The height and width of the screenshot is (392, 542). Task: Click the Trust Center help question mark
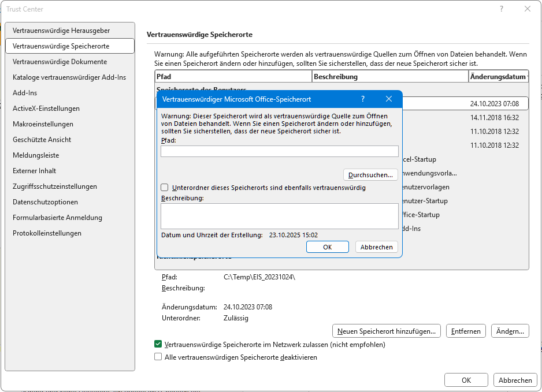(501, 9)
